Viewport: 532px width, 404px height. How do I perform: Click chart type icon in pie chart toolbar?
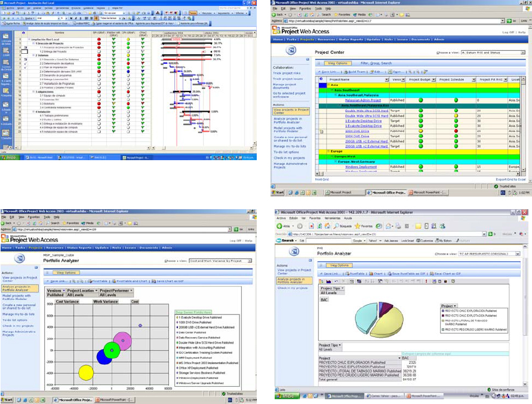(x=328, y=281)
